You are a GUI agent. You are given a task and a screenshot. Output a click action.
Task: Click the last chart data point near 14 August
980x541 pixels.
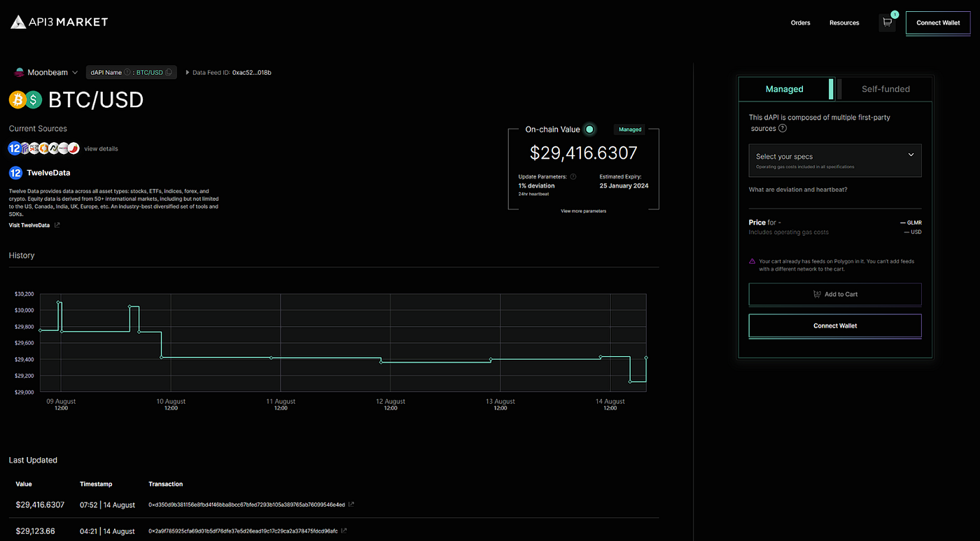click(645, 358)
